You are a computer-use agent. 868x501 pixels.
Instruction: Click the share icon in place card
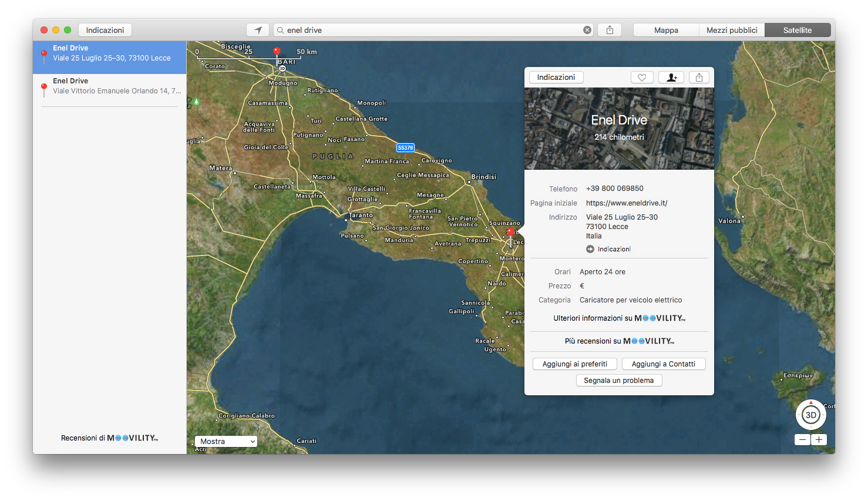tap(699, 78)
